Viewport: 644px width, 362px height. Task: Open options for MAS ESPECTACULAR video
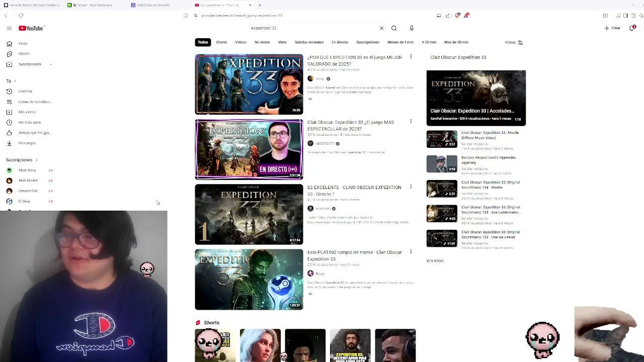411,122
